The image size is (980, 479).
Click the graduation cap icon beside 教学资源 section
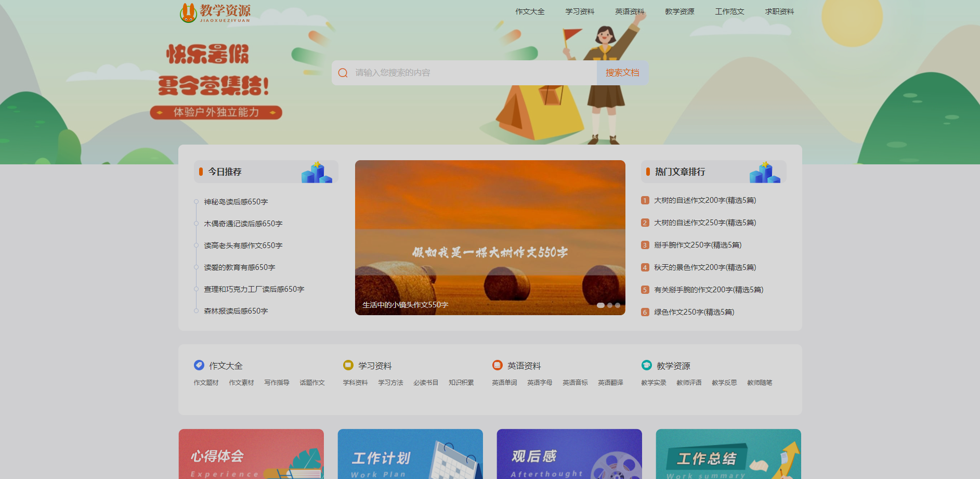point(646,365)
